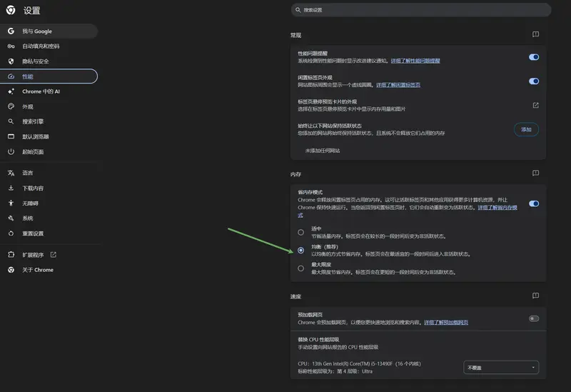Click the magnifier icon beside 搜索引擎
Image resolution: width=571 pixels, height=392 pixels.
pos(11,121)
